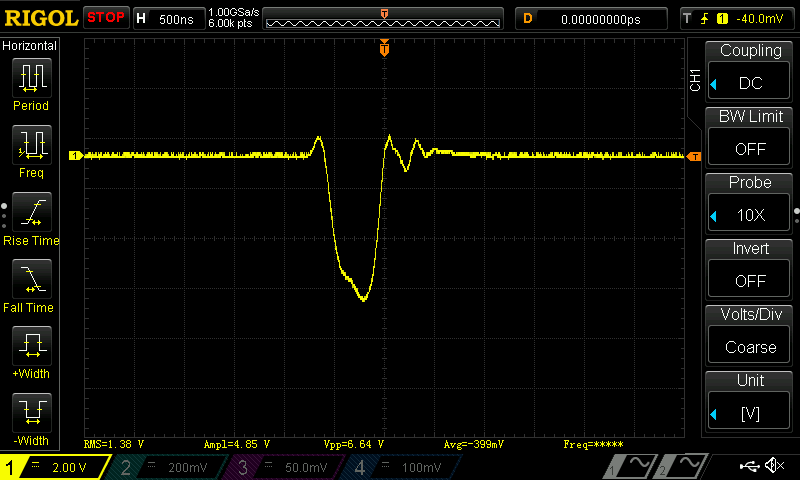The image size is (800, 480).
Task: Select the +Width measurement icon
Action: coord(32,346)
